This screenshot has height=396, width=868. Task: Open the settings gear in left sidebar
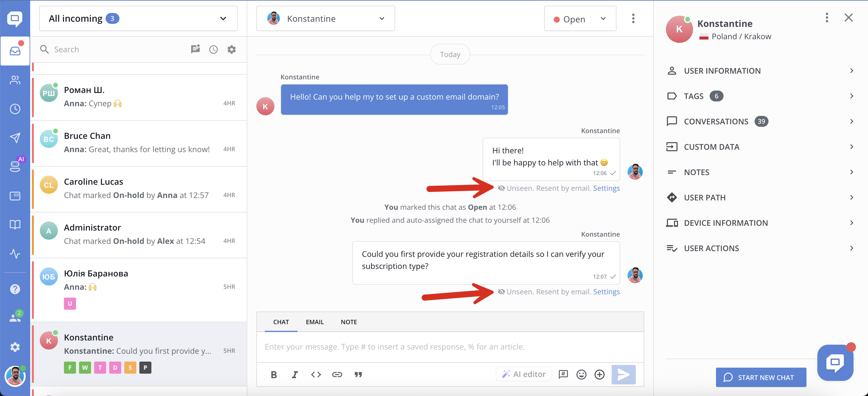[15, 347]
